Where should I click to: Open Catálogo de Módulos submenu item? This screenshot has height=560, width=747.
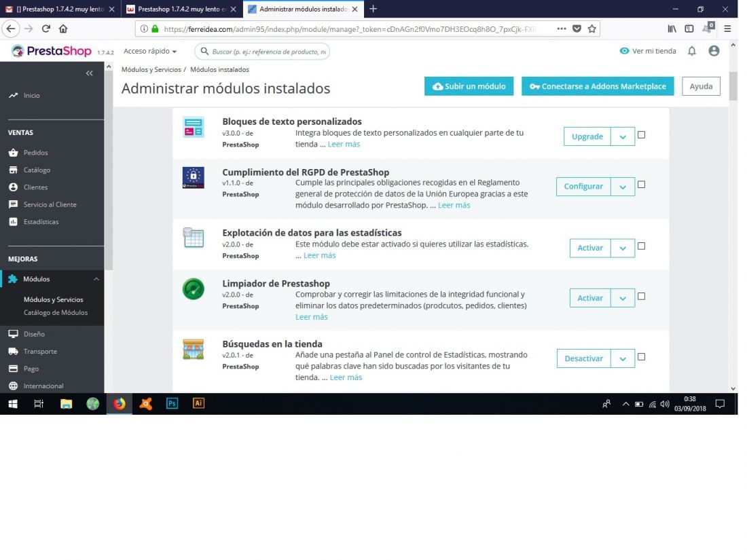point(56,313)
